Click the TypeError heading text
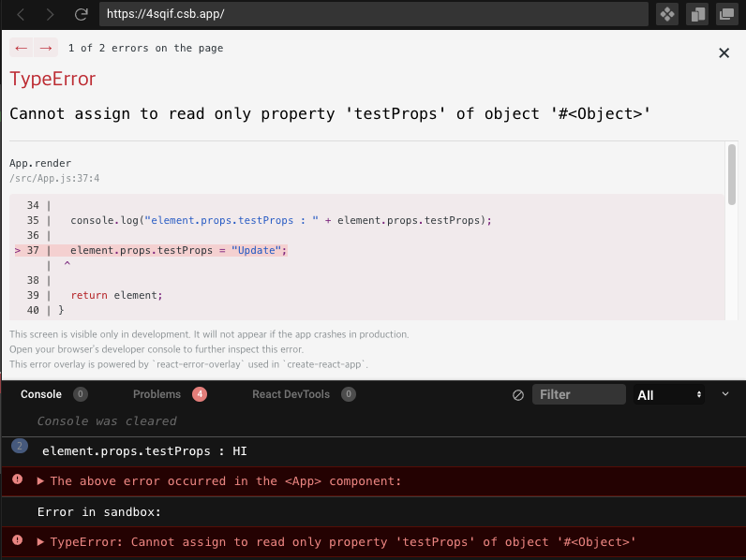This screenshot has height=560, width=746. point(52,79)
